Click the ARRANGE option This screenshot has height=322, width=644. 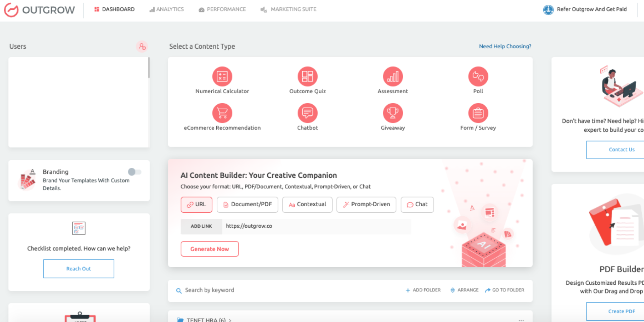pos(465,290)
